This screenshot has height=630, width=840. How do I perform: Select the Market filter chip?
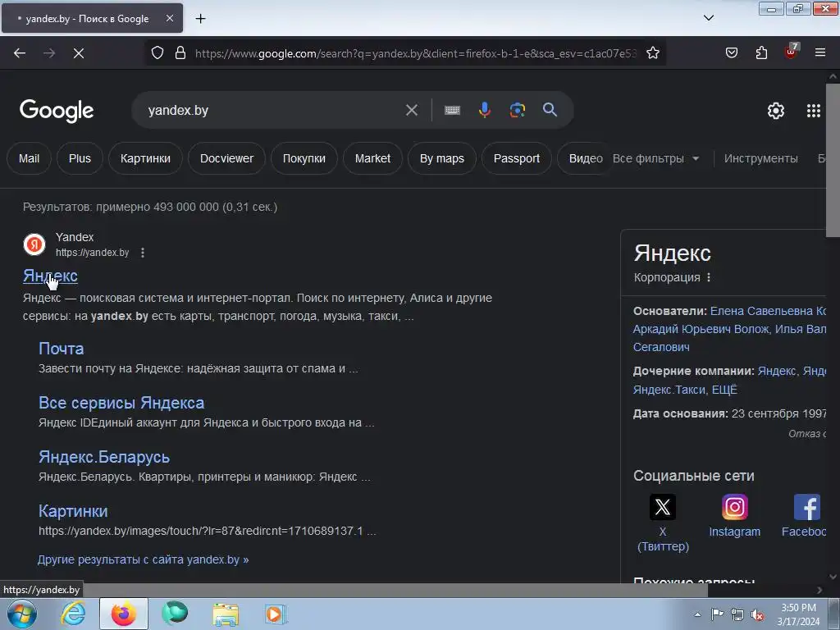[x=372, y=158]
